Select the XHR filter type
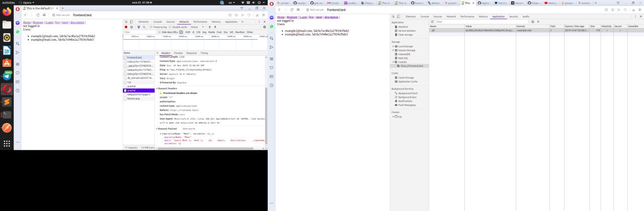644x211 pixels. pos(188,32)
